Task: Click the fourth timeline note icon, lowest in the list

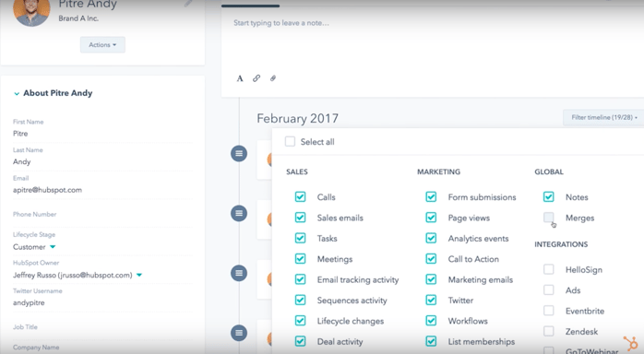Action: tap(239, 333)
